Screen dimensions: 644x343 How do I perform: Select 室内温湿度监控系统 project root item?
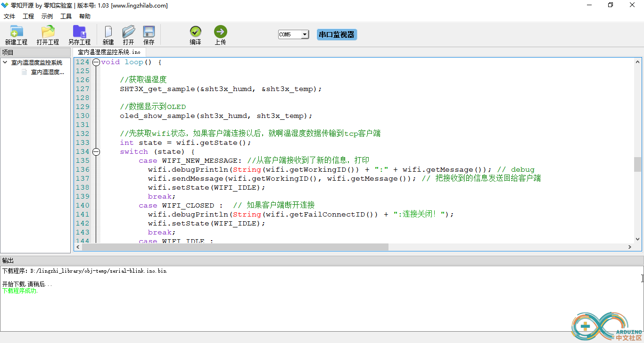[x=37, y=63]
